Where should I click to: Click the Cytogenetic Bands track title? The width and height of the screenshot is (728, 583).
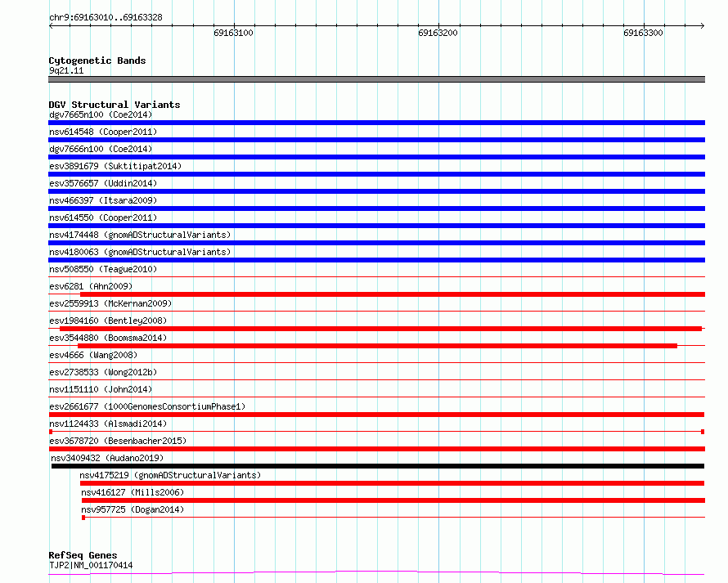97,61
